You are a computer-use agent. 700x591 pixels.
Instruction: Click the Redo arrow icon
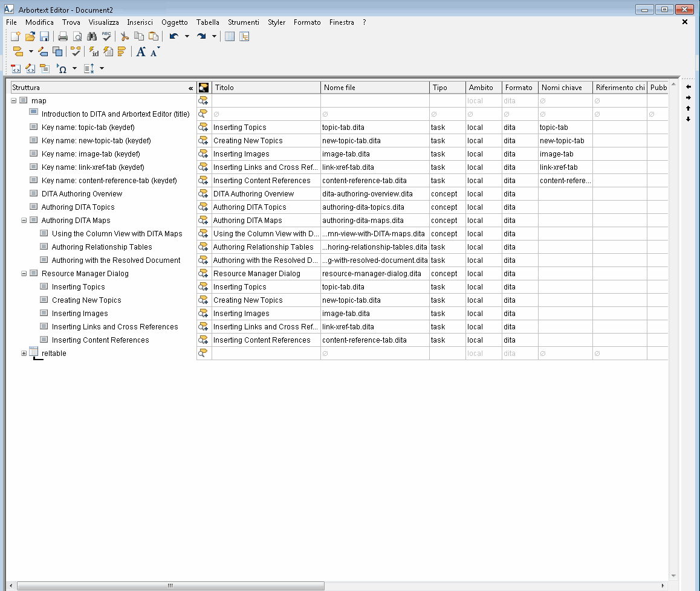[x=201, y=37]
